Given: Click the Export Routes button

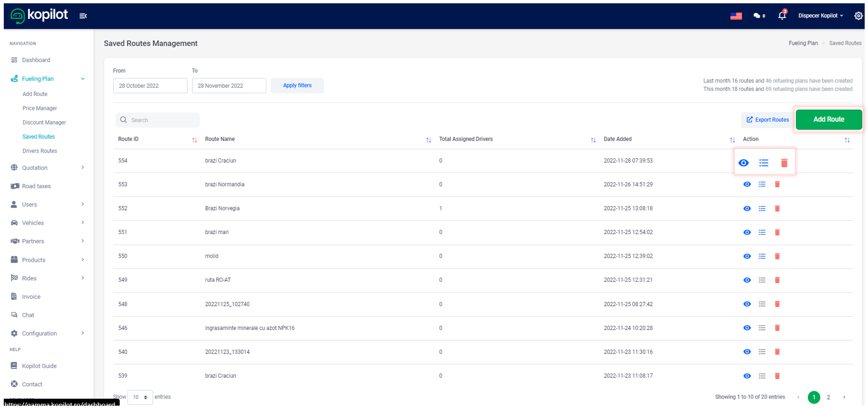Looking at the screenshot, I should click(767, 120).
